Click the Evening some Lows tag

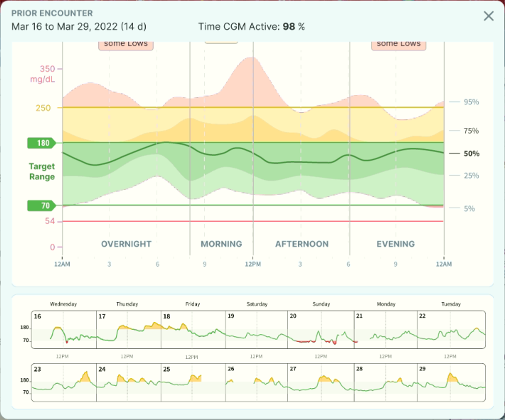(x=399, y=45)
